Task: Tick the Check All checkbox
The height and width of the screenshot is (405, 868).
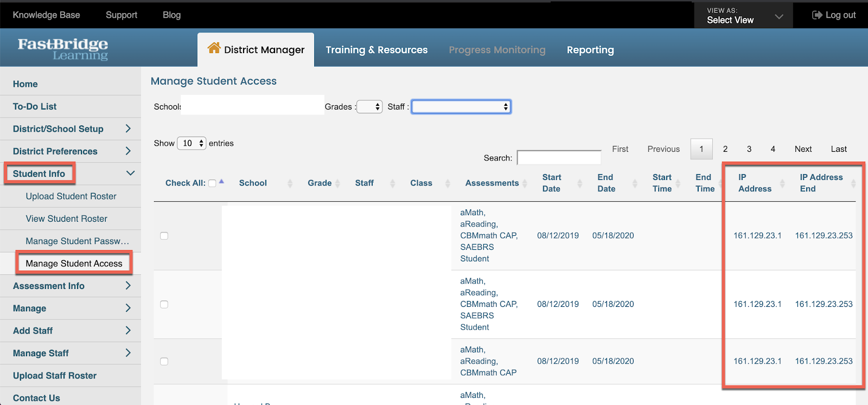Action: pos(212,183)
